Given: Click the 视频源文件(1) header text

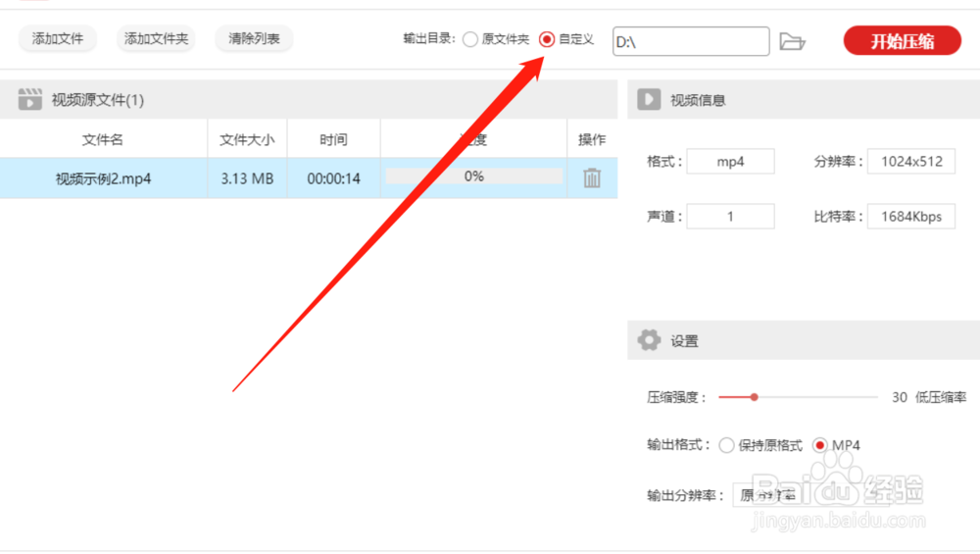Looking at the screenshot, I should (97, 100).
